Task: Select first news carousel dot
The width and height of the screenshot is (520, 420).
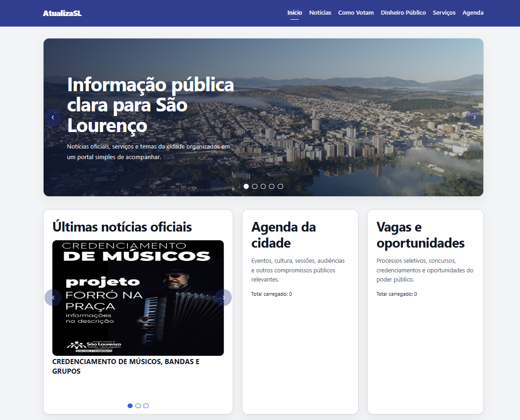Action: (130, 406)
